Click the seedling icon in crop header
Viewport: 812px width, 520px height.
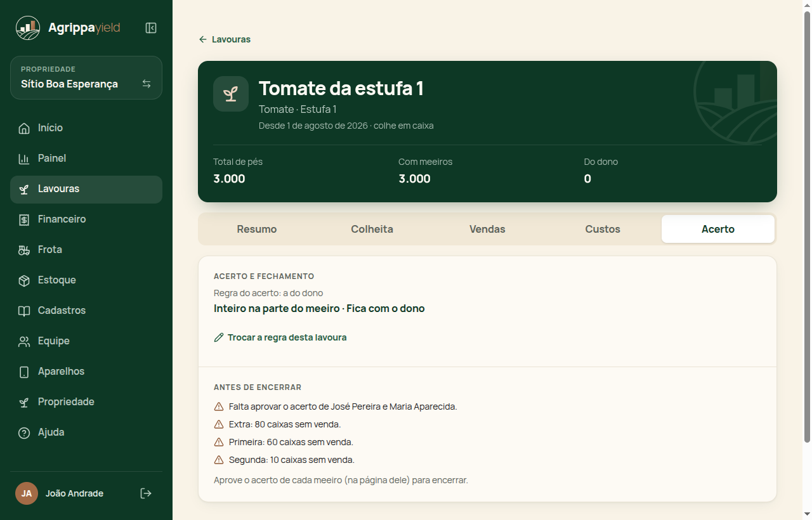point(231,94)
